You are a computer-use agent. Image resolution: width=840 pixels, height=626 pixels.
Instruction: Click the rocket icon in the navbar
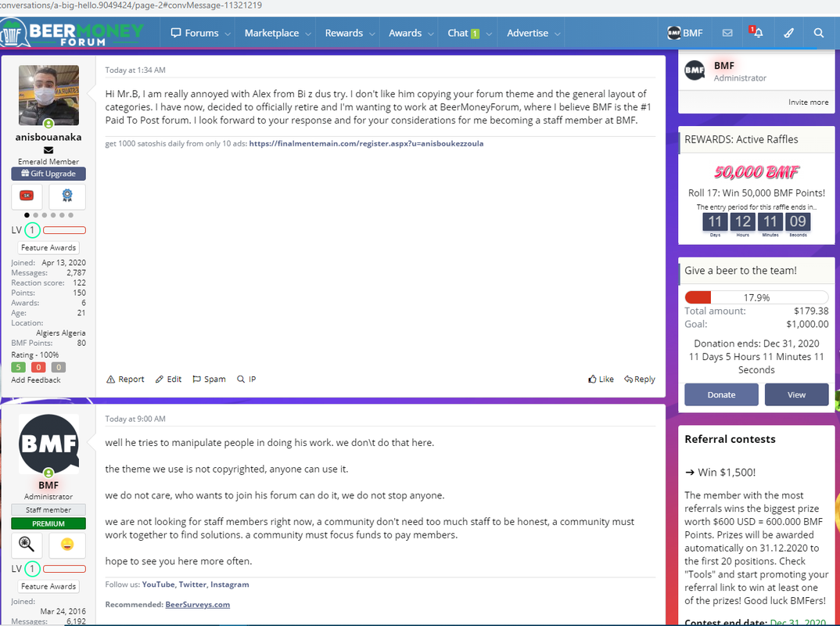pos(788,33)
